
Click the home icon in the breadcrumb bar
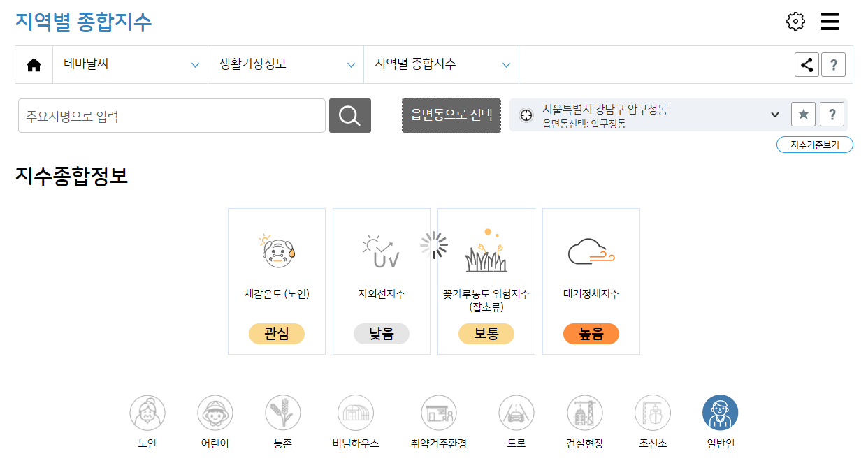34,64
